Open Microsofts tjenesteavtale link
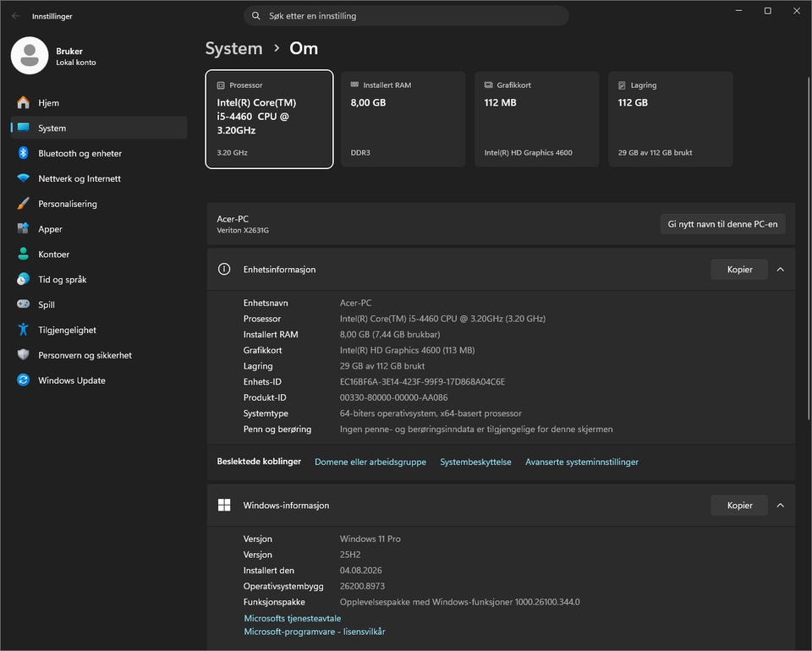 292,618
